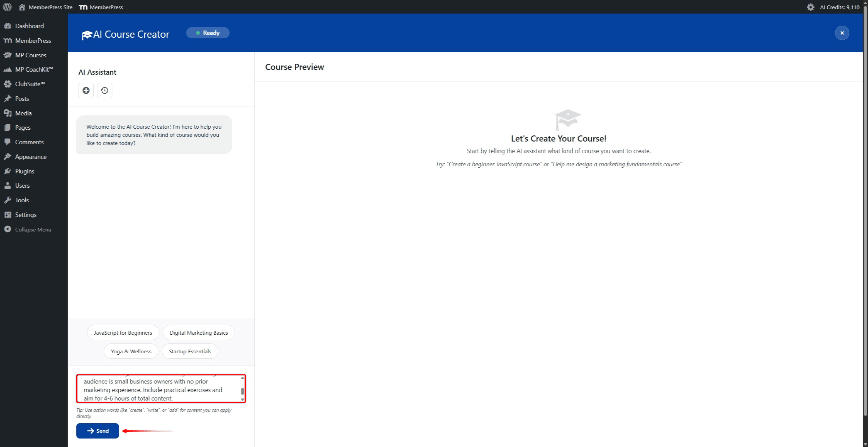
Task: Click the AI Course Creator cap logo
Action: click(87, 34)
